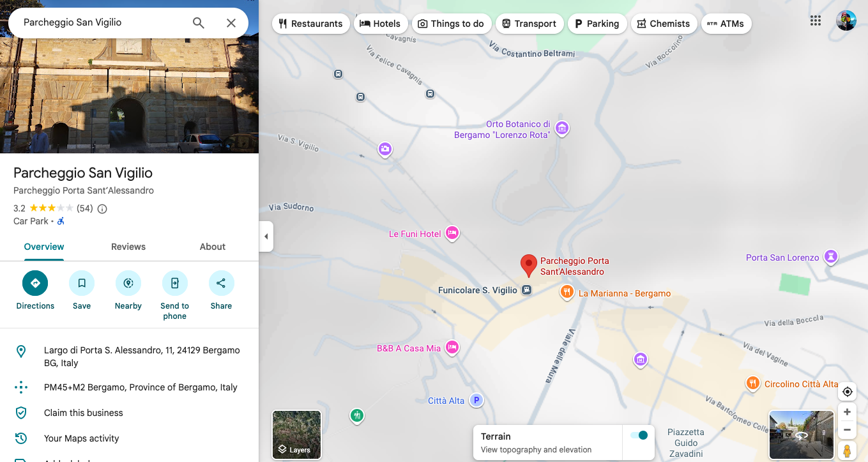Zoom out the map with minus button
This screenshot has width=868, height=462.
(x=847, y=429)
